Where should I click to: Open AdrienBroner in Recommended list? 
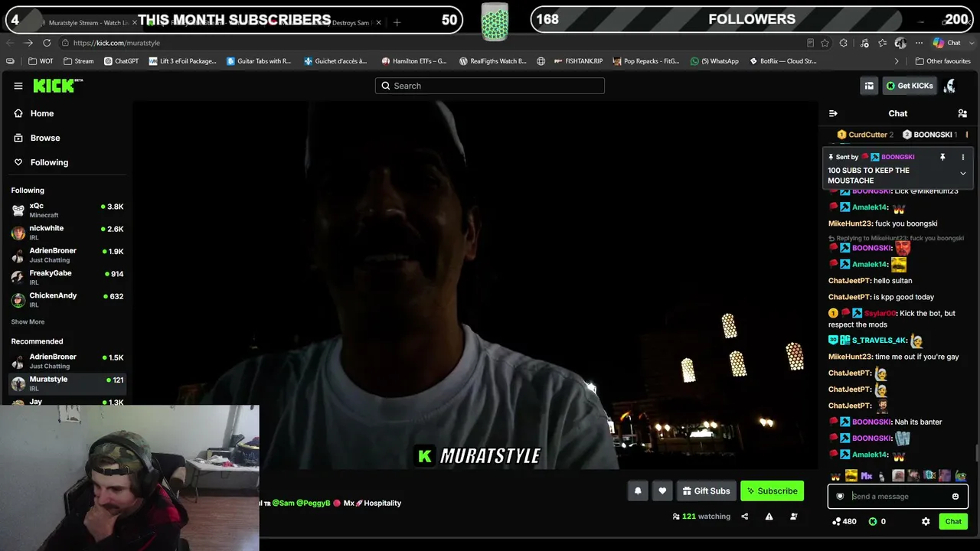coord(67,361)
